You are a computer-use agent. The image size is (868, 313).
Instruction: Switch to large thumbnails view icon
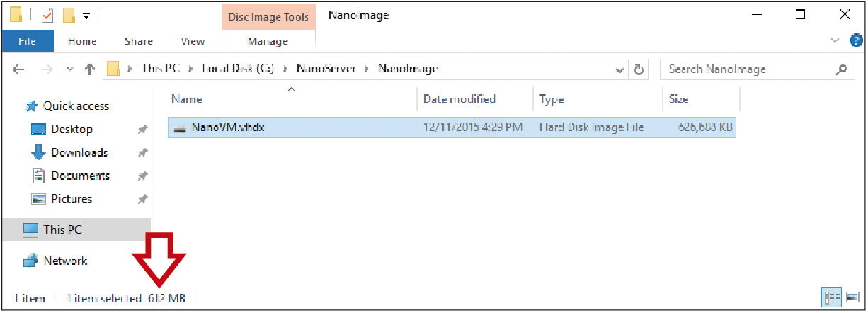852,297
